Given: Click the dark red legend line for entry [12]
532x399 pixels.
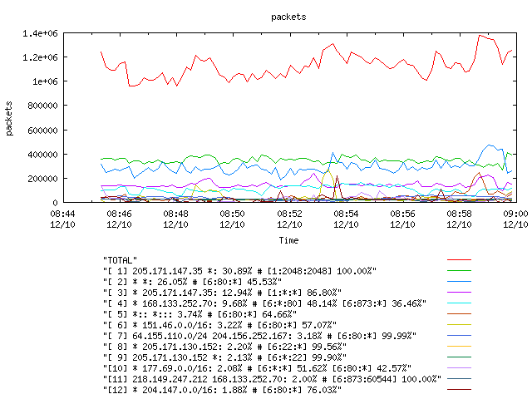Looking at the screenshot, I should click(459, 390).
